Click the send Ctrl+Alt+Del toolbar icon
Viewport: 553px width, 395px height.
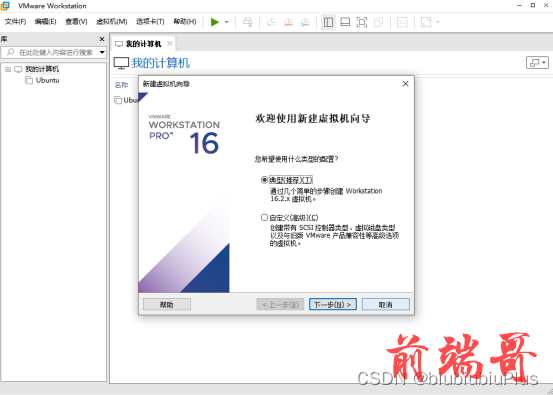click(248, 22)
